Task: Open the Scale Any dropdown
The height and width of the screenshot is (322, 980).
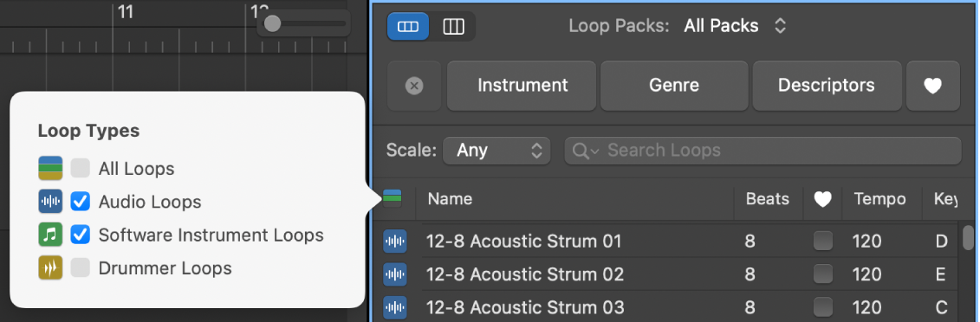Action: (496, 151)
